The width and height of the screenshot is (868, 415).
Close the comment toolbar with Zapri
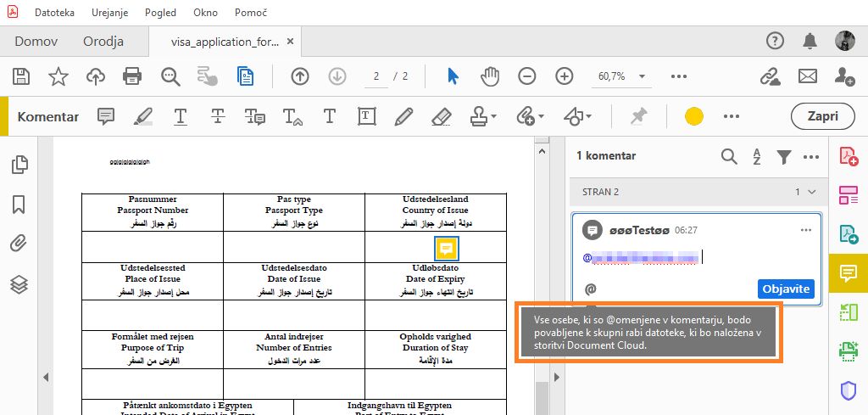822,116
